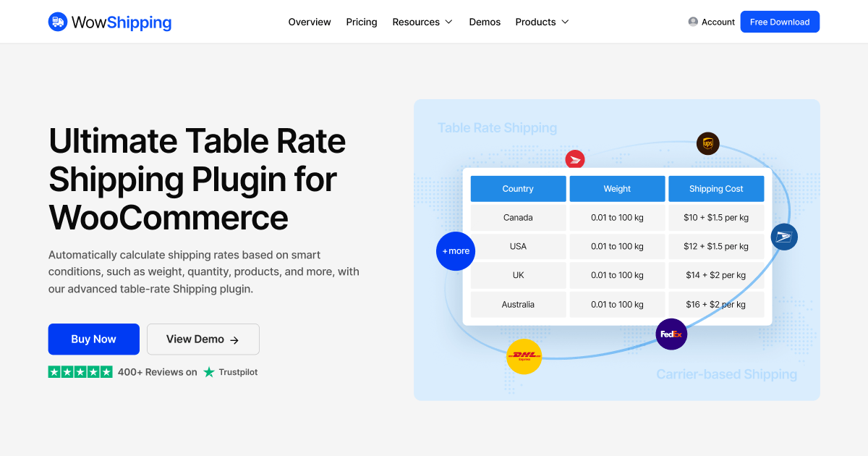Click the $10 + $1.5 per kg cell
This screenshot has height=456, width=868.
716,217
